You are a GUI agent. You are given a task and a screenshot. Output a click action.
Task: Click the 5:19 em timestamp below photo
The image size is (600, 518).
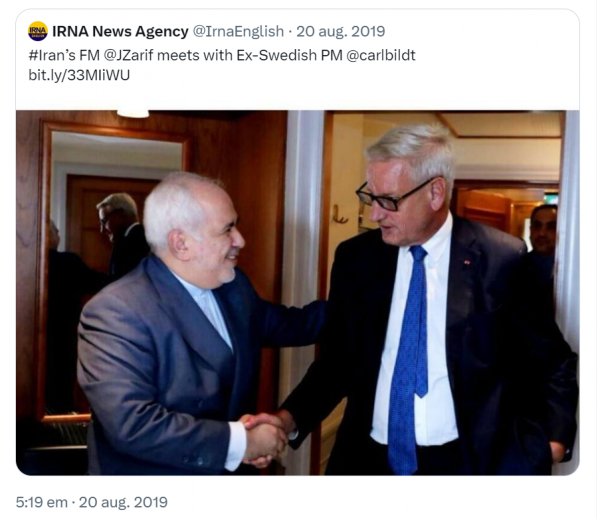coord(42,502)
